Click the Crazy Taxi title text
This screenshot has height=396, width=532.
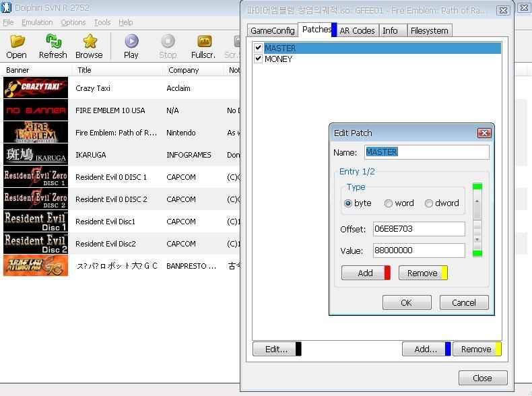93,88
